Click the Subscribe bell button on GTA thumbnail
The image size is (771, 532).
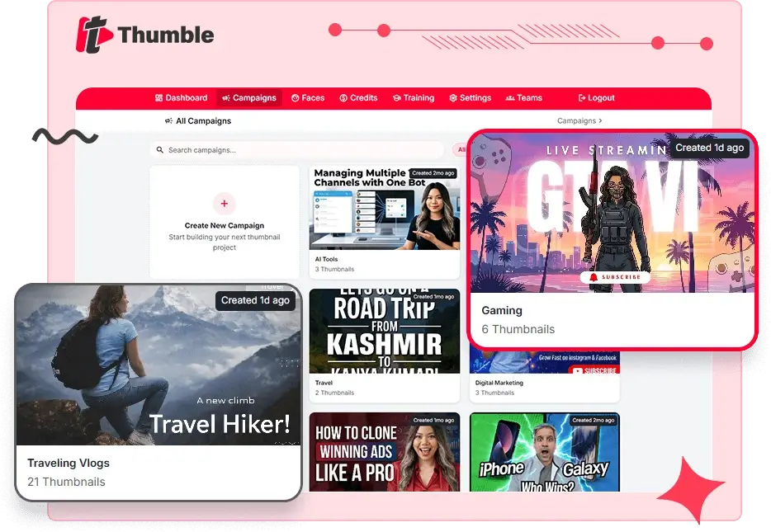coord(615,277)
